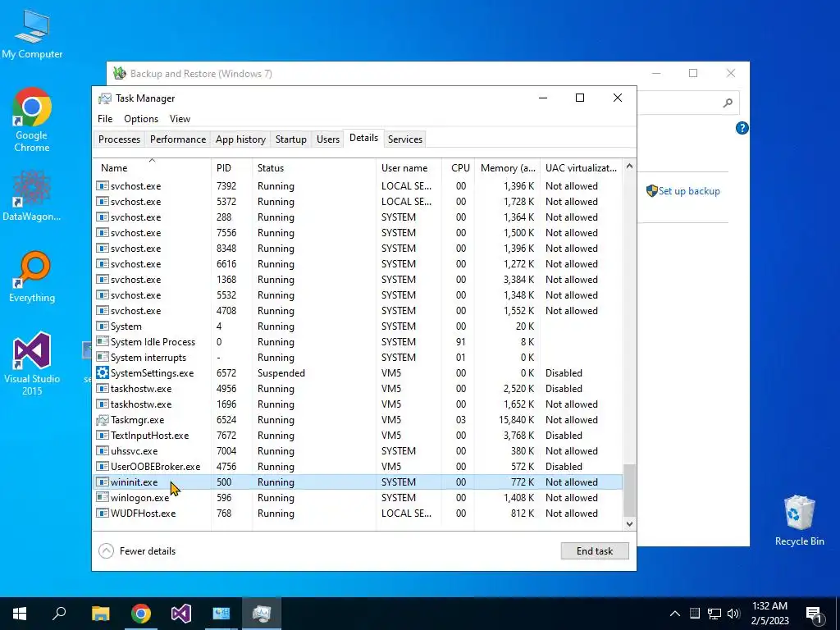This screenshot has width=840, height=630.
Task: Select the UserOOBEBroker.exe row
Action: 358,467
